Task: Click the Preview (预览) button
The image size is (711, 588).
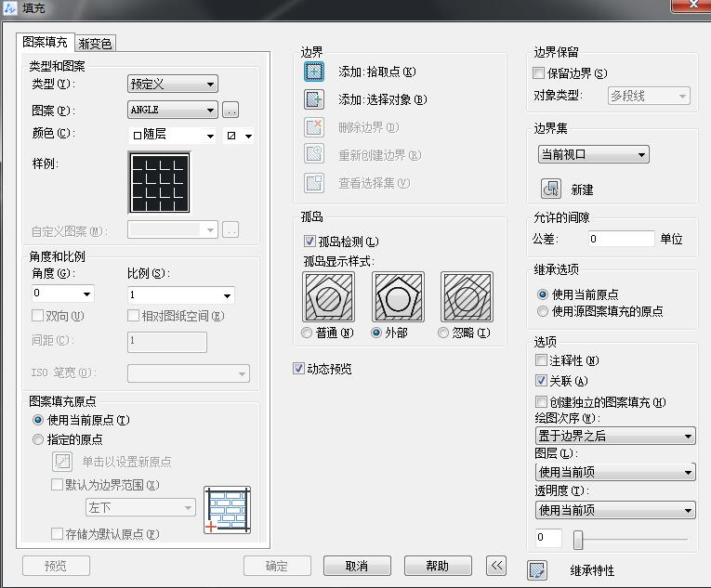Action: (x=56, y=566)
